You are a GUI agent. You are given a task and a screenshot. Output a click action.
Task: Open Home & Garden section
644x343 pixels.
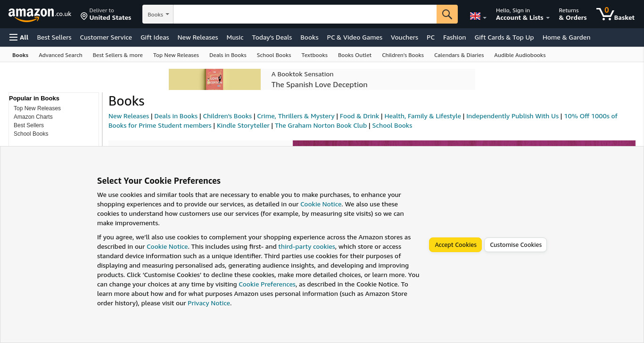click(566, 37)
